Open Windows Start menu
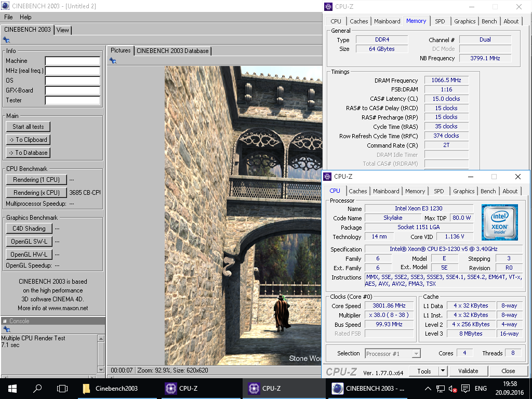 (12, 389)
